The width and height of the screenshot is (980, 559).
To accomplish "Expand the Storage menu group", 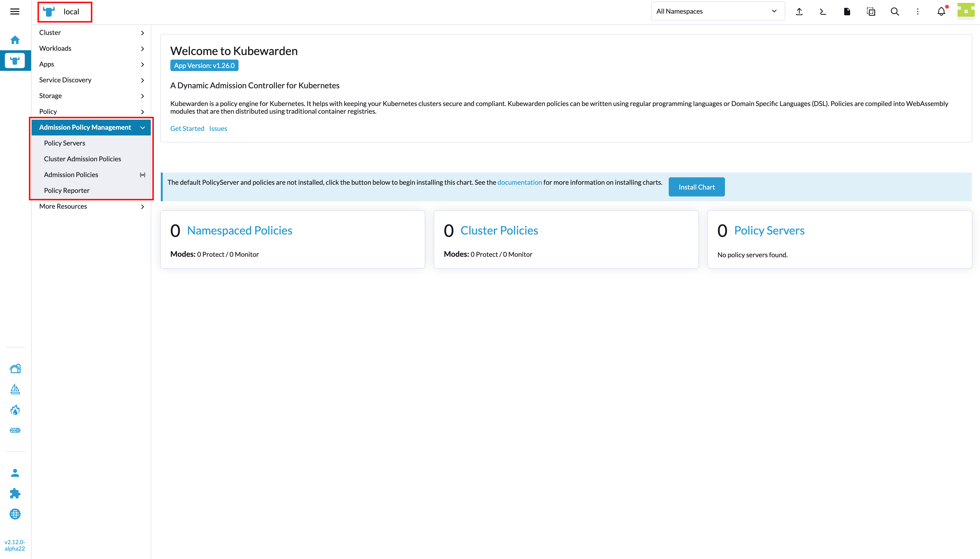I will pos(91,95).
